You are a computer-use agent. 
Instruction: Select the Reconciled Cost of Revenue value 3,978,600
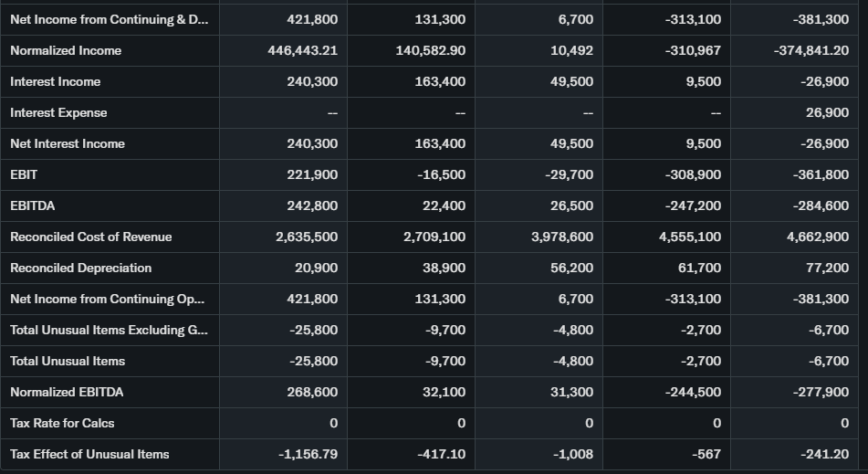click(x=562, y=237)
